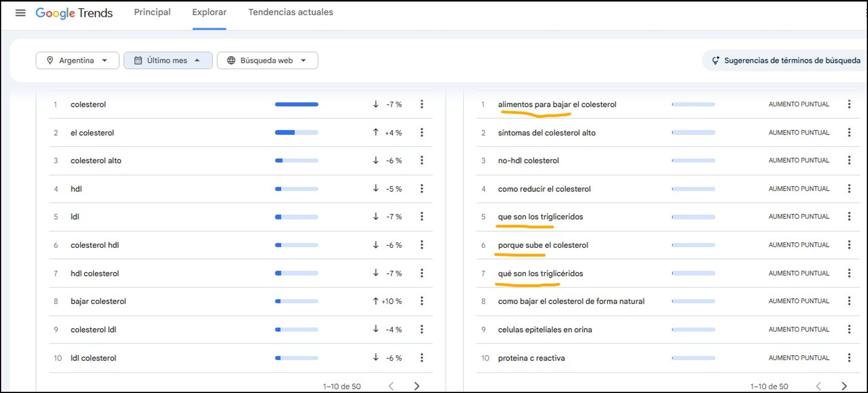
Task: Open options for 'proteina c reactiva' row
Action: 849,358
